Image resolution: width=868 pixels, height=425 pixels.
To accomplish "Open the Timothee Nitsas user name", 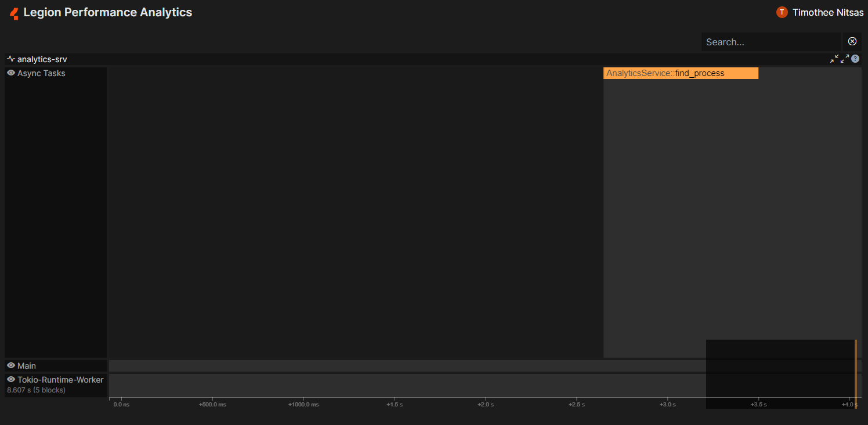I will (x=828, y=13).
